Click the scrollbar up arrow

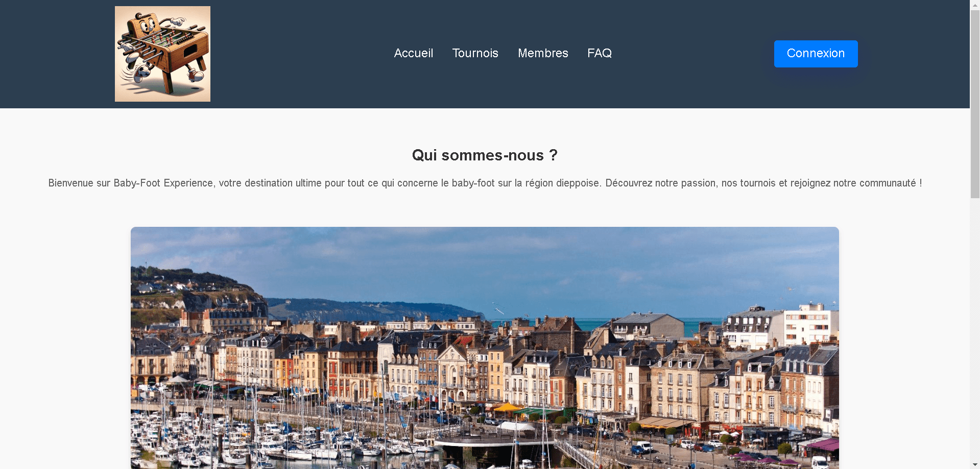pos(975,4)
